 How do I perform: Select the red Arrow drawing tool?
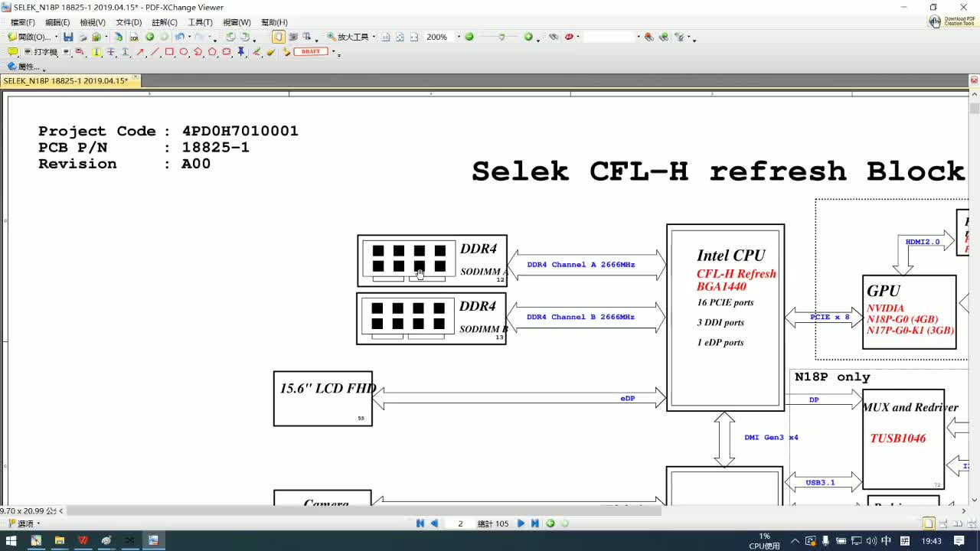click(x=140, y=52)
